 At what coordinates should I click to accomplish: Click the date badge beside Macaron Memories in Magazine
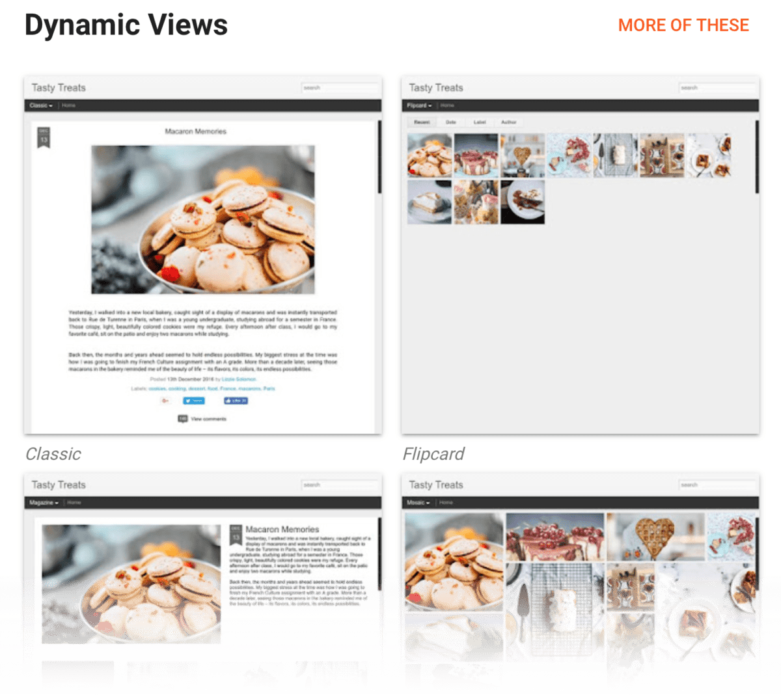click(236, 533)
